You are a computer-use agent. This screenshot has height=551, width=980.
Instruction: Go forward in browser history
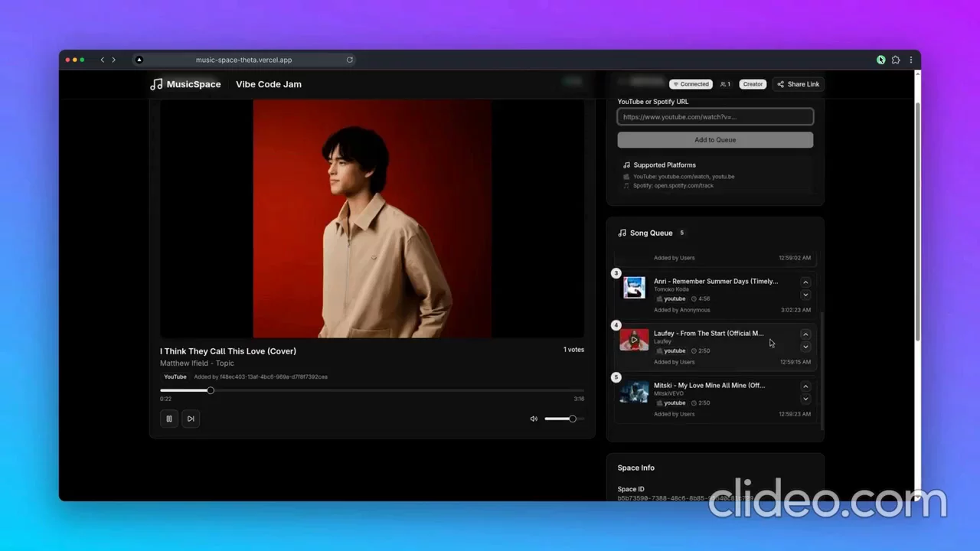(x=113, y=60)
